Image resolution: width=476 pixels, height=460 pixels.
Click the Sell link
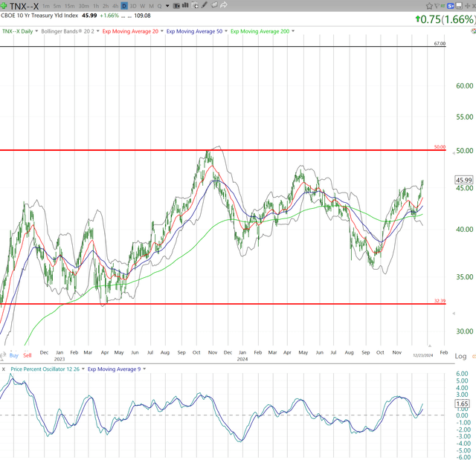click(x=28, y=355)
